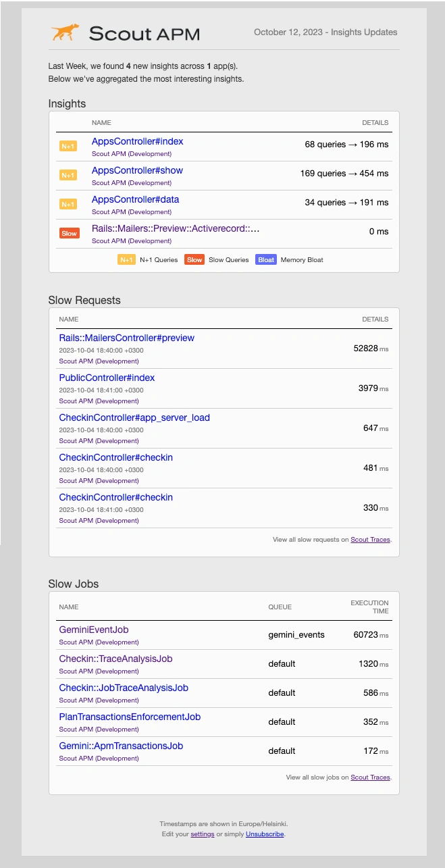Click Scout APM (Development) under PlanTransactionsEnforcementJob

[99, 730]
